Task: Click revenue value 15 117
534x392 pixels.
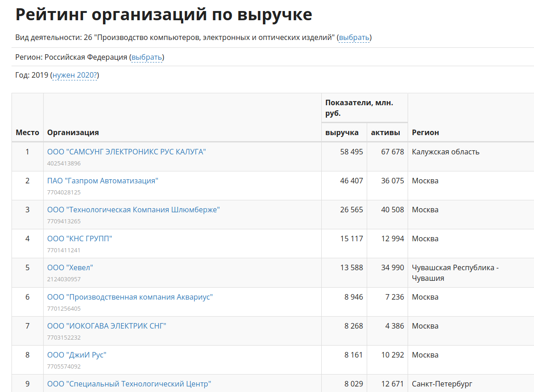Action: coord(352,239)
